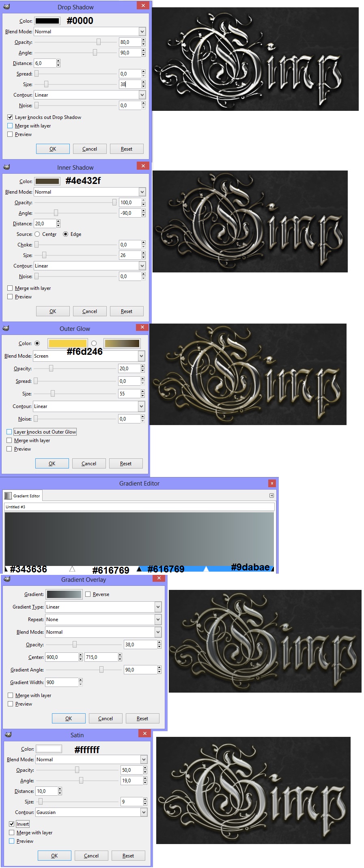The width and height of the screenshot is (364, 868).
Task: Click Reset in Satin dialog
Action: tap(128, 855)
